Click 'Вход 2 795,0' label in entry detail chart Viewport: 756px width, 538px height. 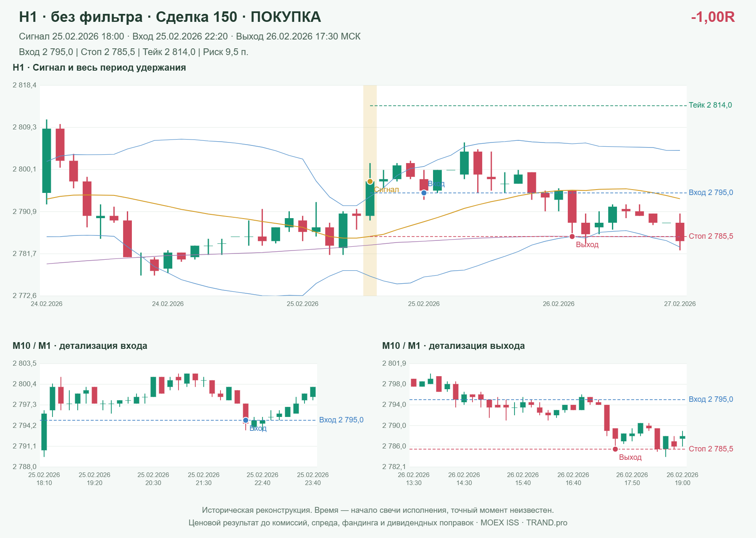341,420
